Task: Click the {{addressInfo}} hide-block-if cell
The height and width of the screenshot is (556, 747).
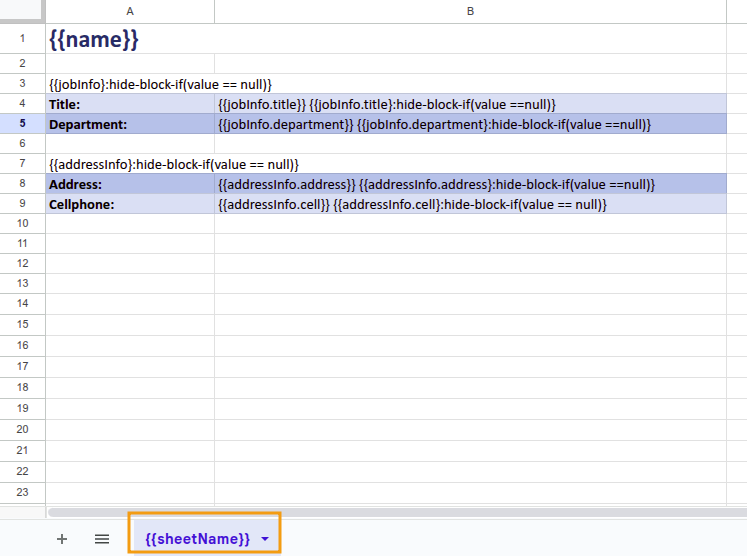Action: [174, 164]
